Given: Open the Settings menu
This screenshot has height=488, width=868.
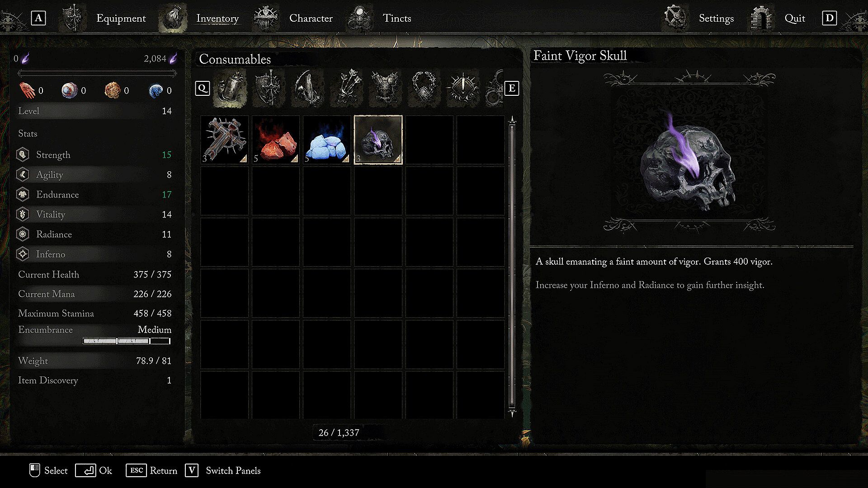Looking at the screenshot, I should tap(716, 18).
